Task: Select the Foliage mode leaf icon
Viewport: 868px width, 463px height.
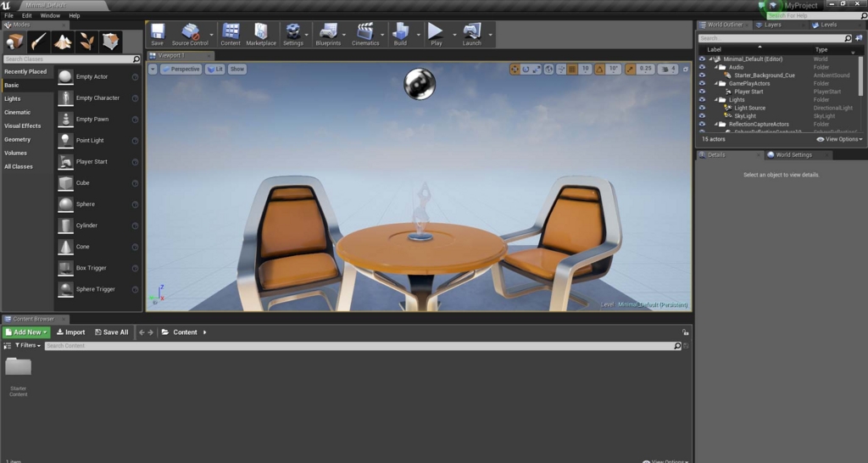Action: tap(86, 42)
